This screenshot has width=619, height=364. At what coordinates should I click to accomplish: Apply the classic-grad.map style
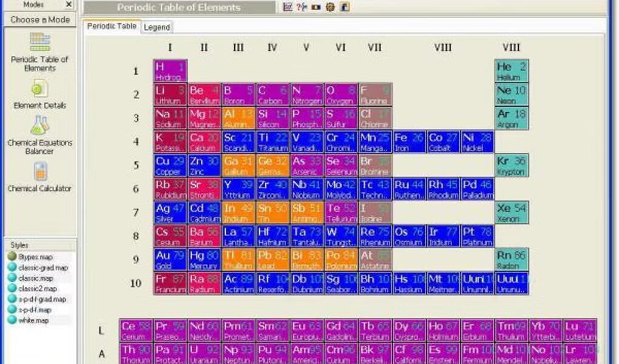(42, 268)
